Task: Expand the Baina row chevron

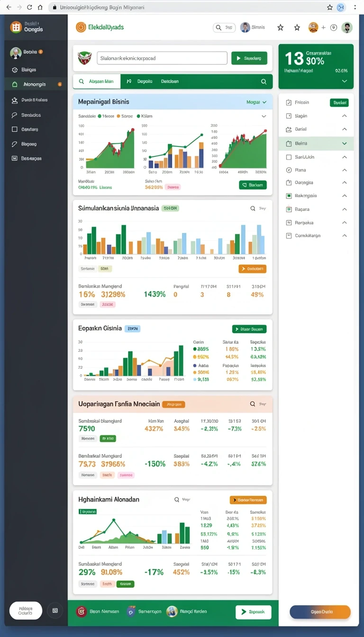Action: point(345,143)
